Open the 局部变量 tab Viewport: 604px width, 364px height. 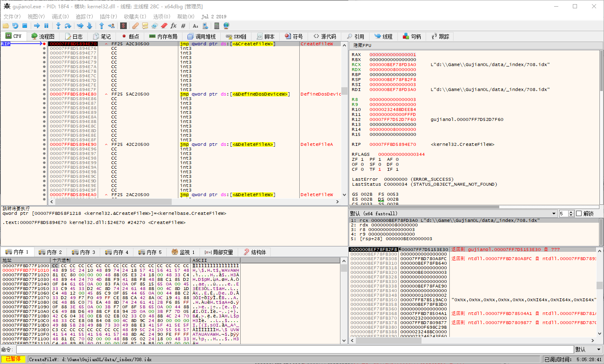(x=219, y=252)
